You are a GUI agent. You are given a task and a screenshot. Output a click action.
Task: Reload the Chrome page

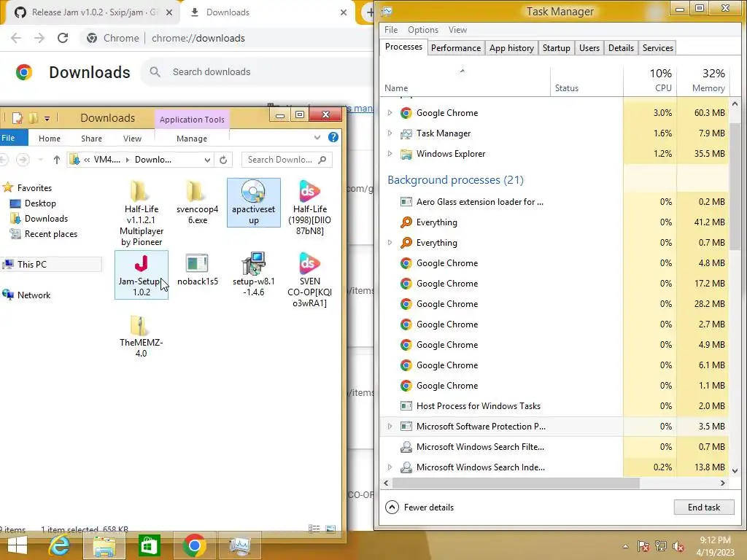coord(63,38)
